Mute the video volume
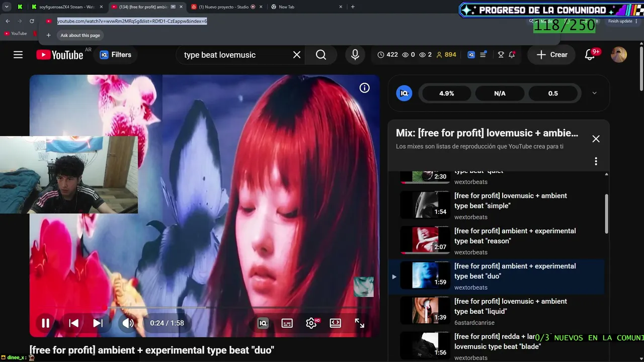Screen dimensions: 644x362 [x=128, y=323]
